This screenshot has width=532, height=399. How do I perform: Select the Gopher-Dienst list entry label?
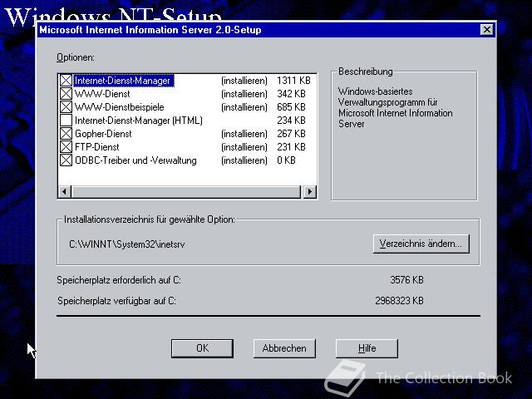103,134
